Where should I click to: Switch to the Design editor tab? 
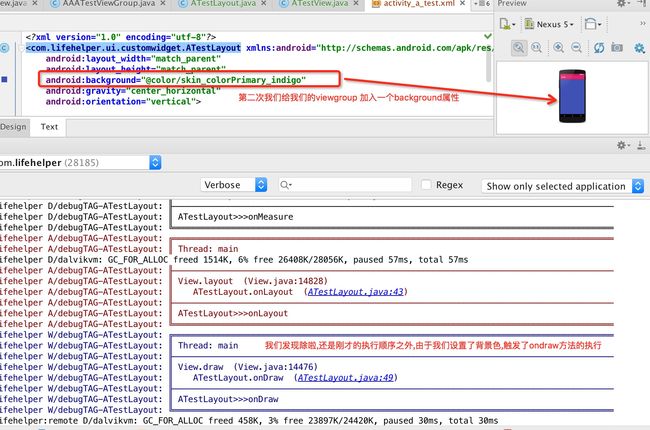[13, 127]
